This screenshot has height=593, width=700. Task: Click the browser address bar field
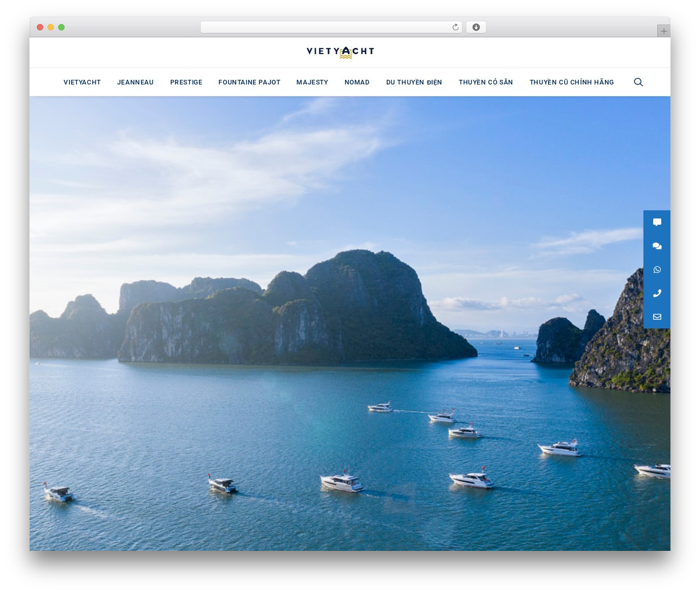click(x=331, y=27)
